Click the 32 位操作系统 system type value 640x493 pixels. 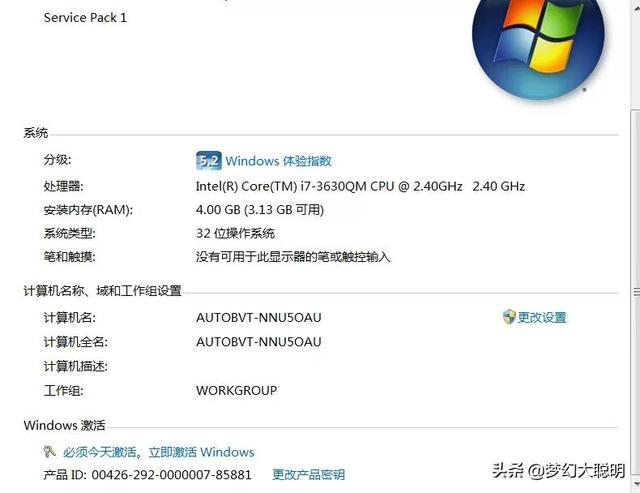[236, 233]
